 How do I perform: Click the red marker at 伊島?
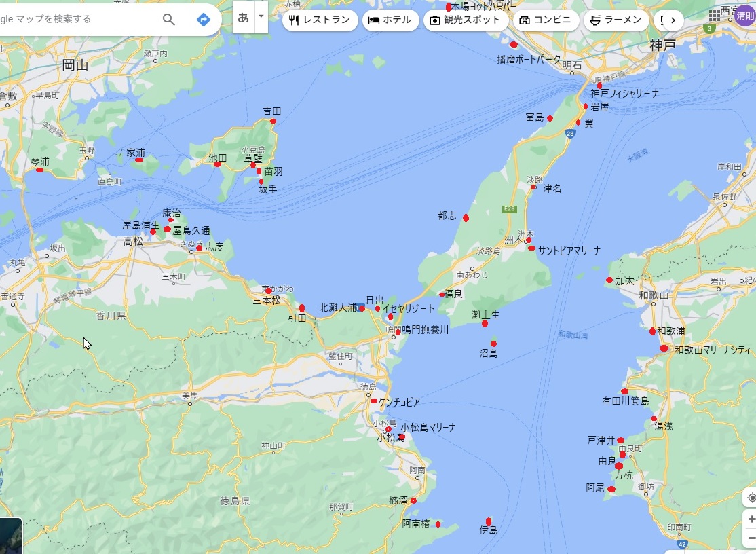489,521
